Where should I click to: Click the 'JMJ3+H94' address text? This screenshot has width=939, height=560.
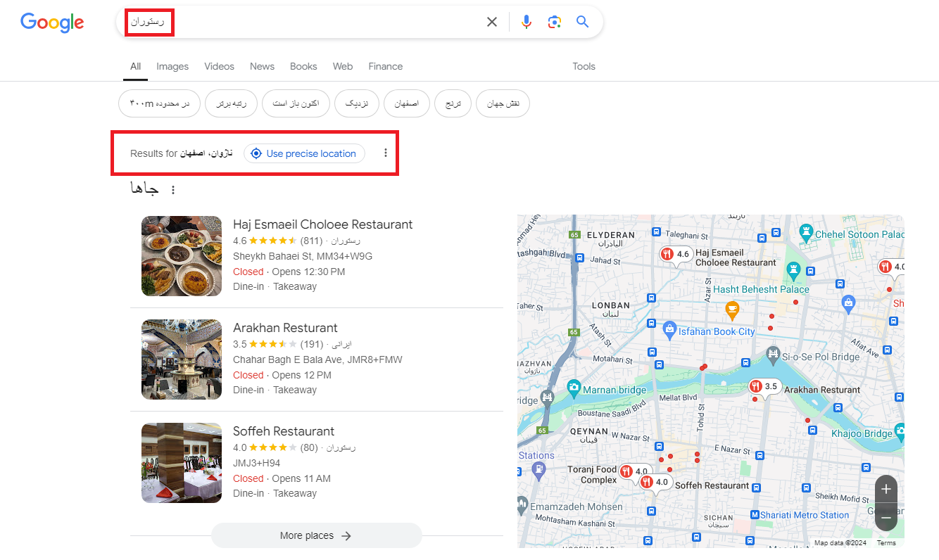[x=257, y=463]
